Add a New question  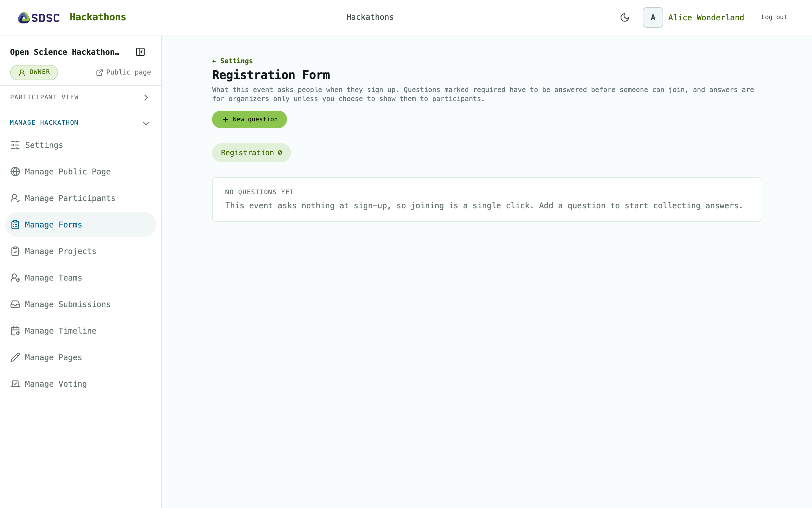click(249, 119)
